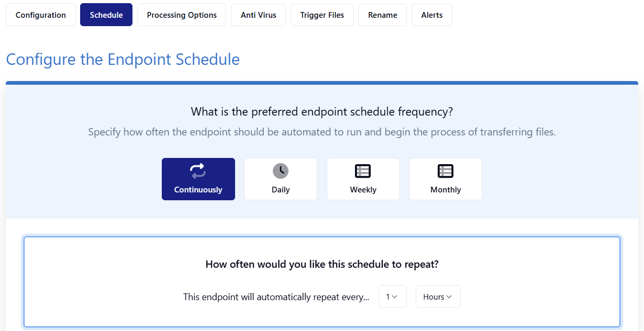Choose the Monthly frequency label
The image size is (644, 331).
tap(446, 190)
